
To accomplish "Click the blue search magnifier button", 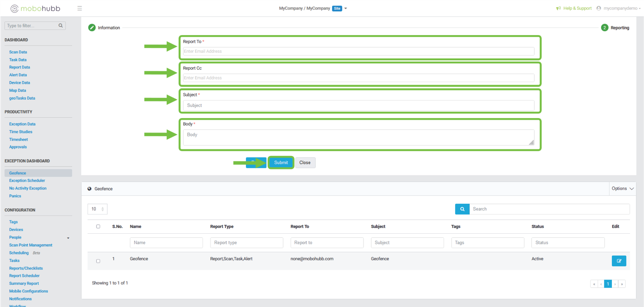I will tap(462, 209).
